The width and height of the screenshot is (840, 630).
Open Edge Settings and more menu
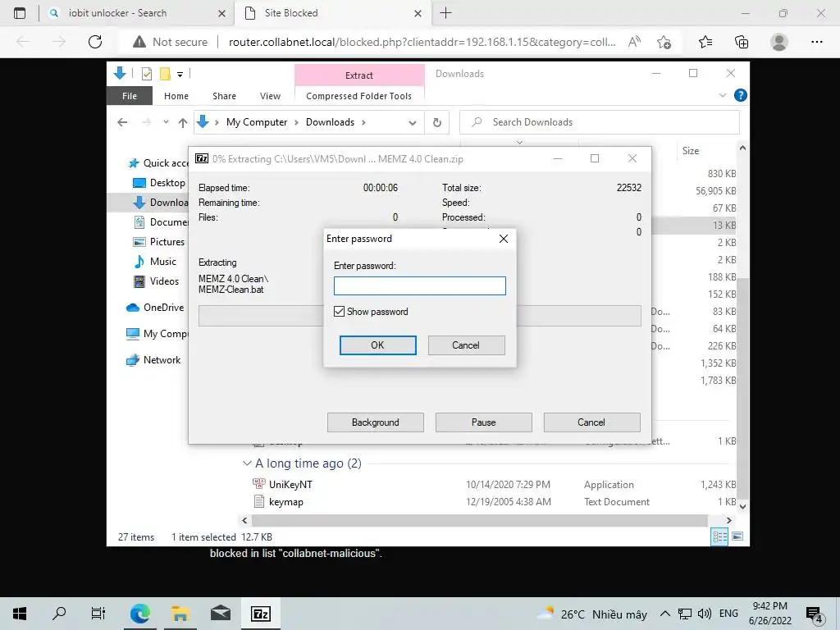[x=817, y=42]
